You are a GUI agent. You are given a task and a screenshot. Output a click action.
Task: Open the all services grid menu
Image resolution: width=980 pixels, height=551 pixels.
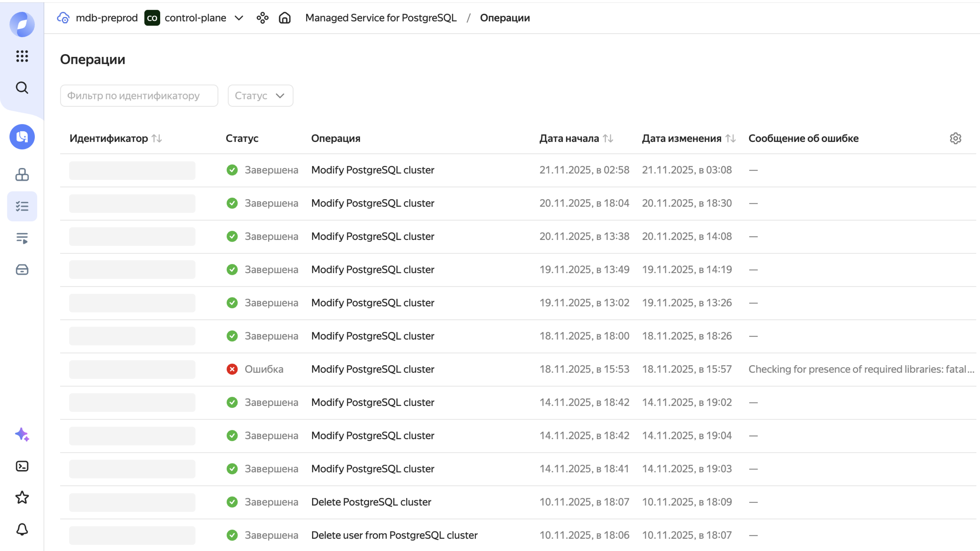click(x=22, y=56)
